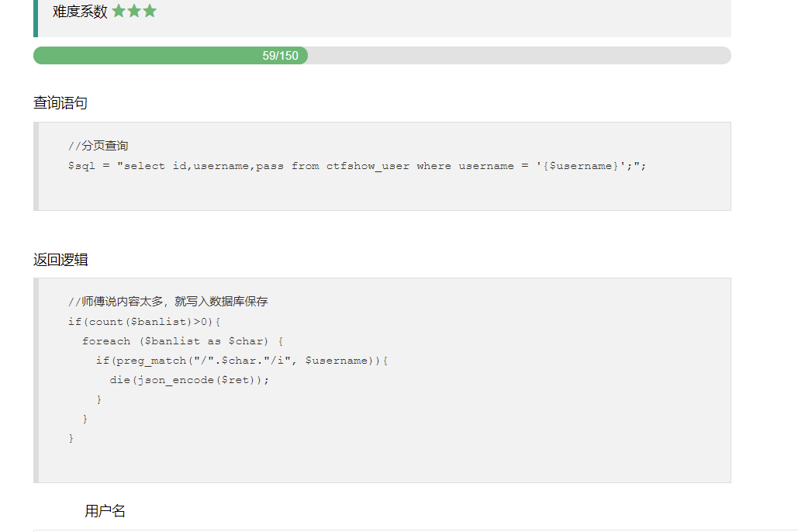Click the 难度系数 label

click(x=80, y=11)
